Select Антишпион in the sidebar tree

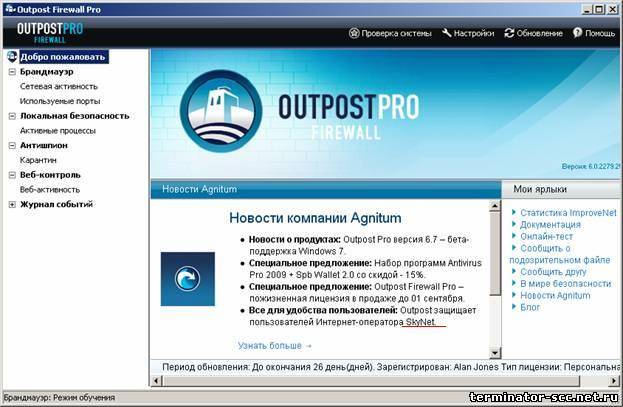[x=44, y=145]
